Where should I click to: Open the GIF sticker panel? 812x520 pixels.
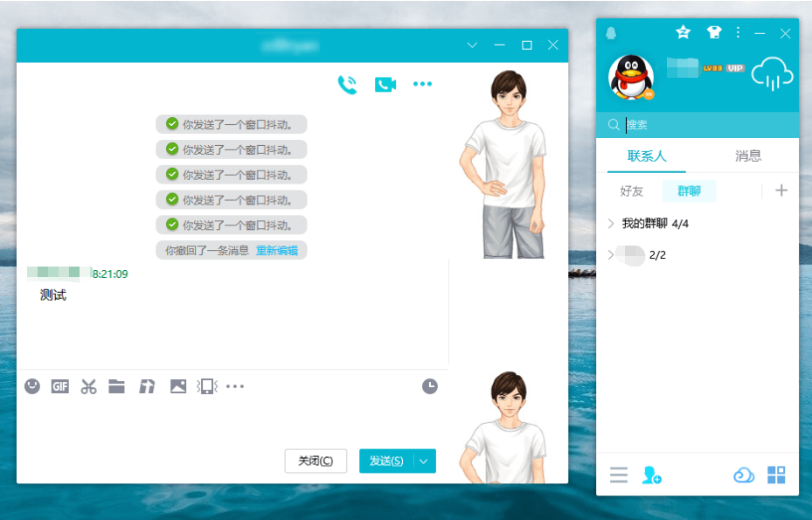[x=59, y=386]
